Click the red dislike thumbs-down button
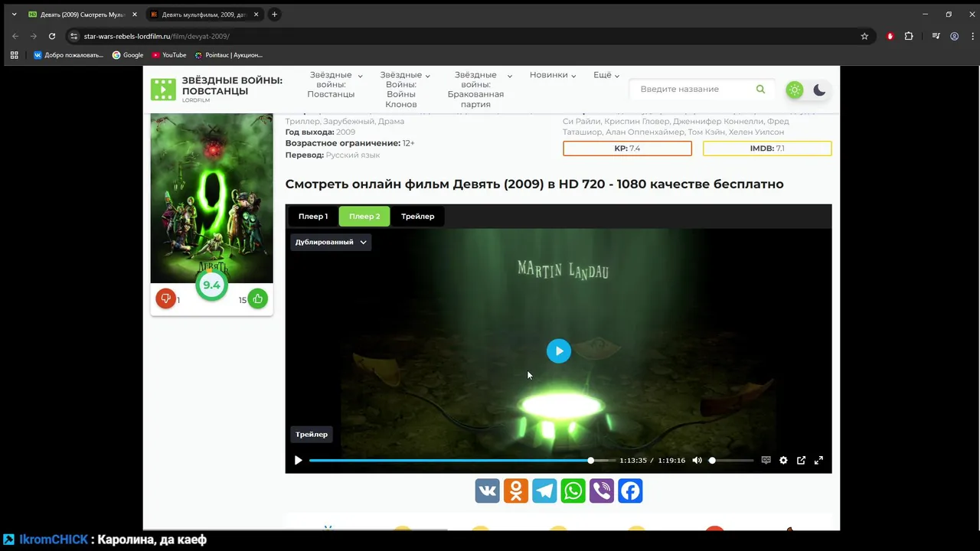The image size is (980, 551). point(165,298)
